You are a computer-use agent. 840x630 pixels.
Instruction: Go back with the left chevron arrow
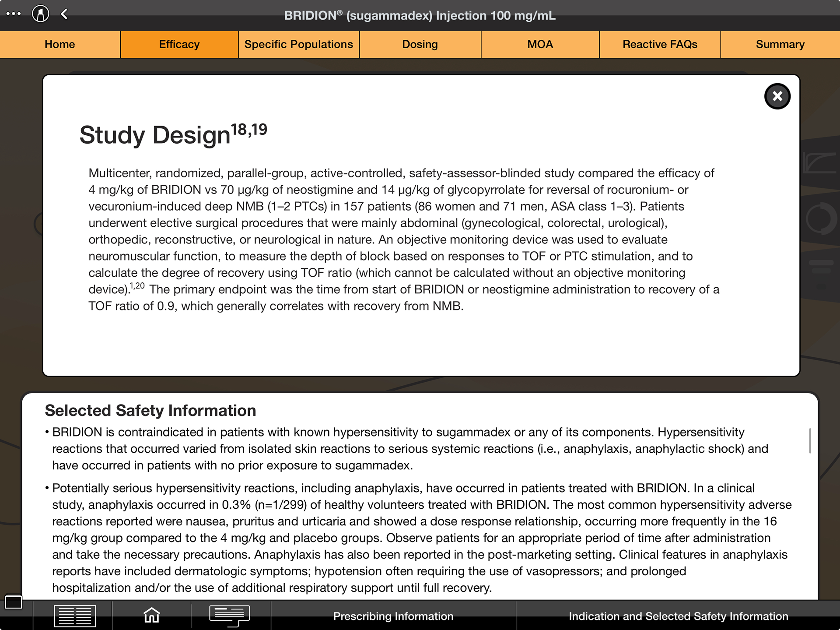[64, 14]
